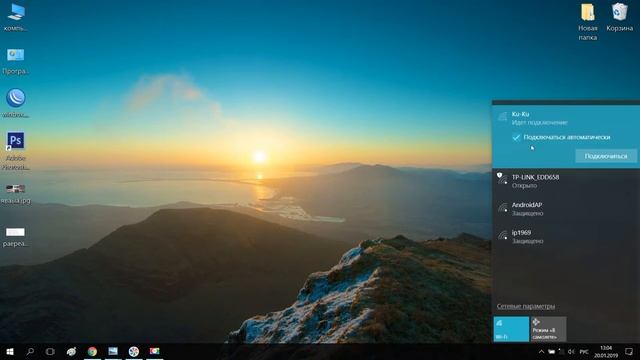Open the computer icon on the desktop
Screen dimensions: 640x360
pyautogui.click(x=16, y=17)
